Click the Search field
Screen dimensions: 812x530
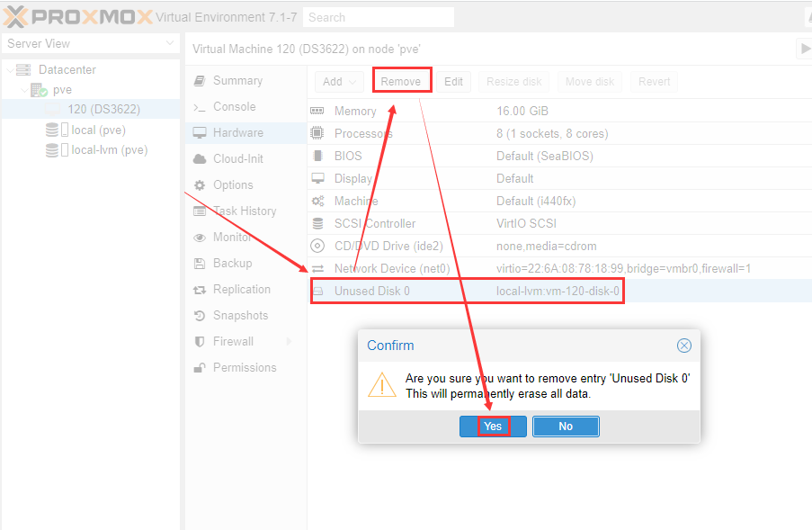pos(379,17)
